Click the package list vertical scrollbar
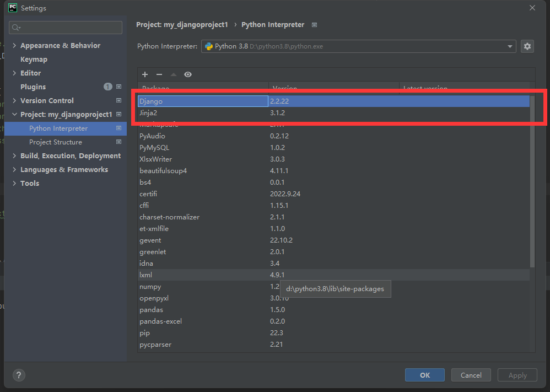 tap(532, 181)
